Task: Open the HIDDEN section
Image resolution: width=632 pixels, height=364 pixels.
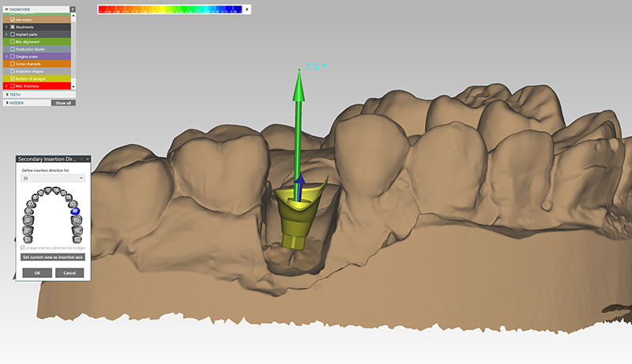Action: [7, 103]
